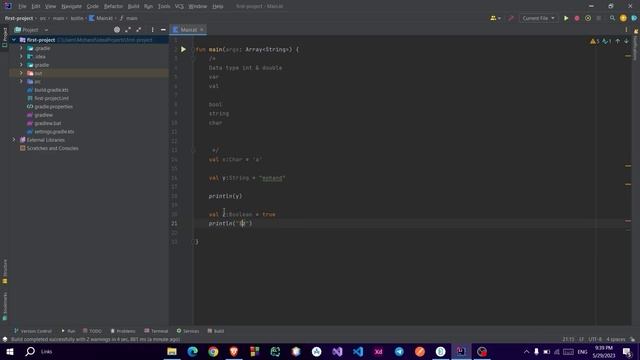
Task: Open the Current File run configuration dropdown
Action: (538, 18)
